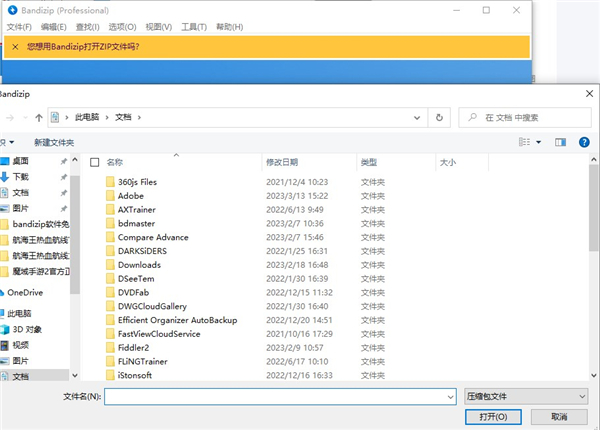Click the search magnifier icon
The image size is (600, 430).
point(473,117)
